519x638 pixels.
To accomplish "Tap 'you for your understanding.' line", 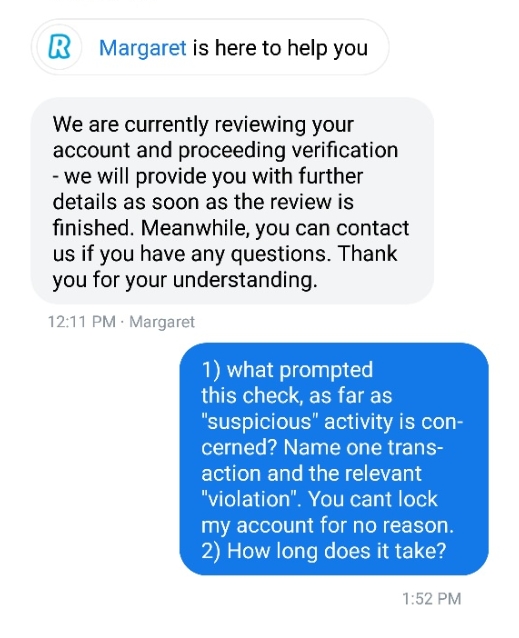I will (185, 280).
